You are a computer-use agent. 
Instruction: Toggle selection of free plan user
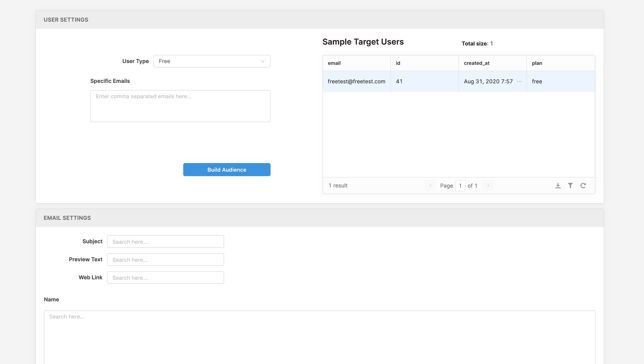[459, 81]
